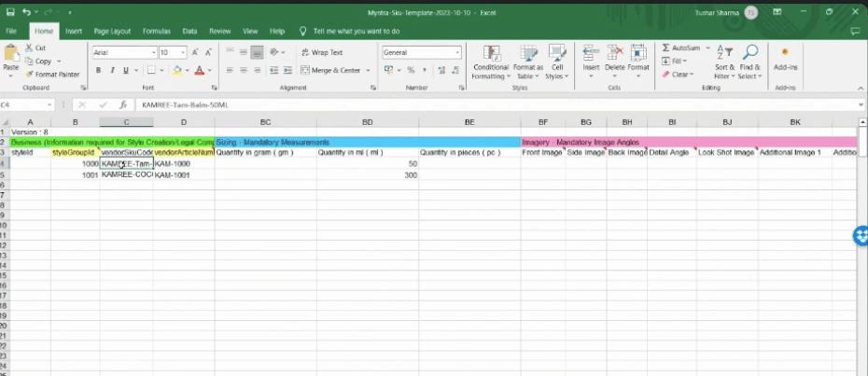The image size is (868, 376).
Task: Activate the Format Painter brush
Action: [x=28, y=75]
